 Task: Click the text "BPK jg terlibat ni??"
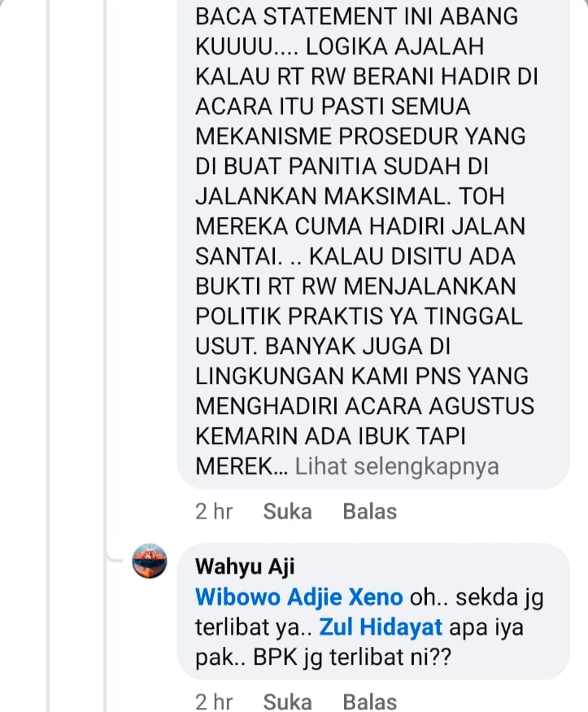[352, 657]
